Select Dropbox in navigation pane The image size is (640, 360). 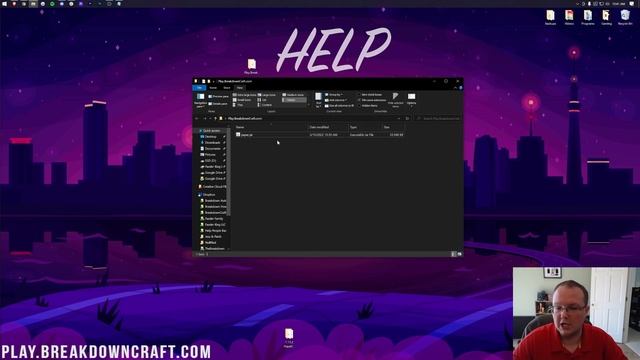pos(209,195)
